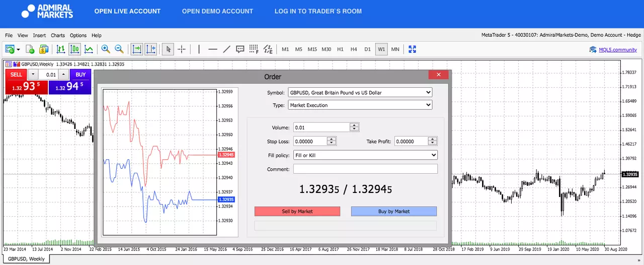Click the Take Profit input field

[x=411, y=142]
